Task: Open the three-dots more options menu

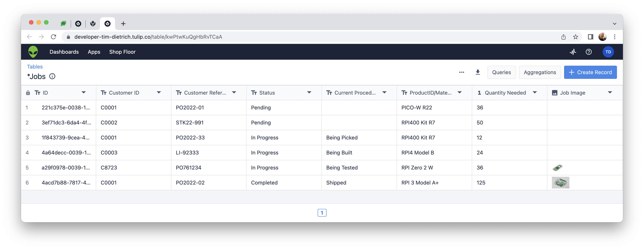Action: (461, 72)
